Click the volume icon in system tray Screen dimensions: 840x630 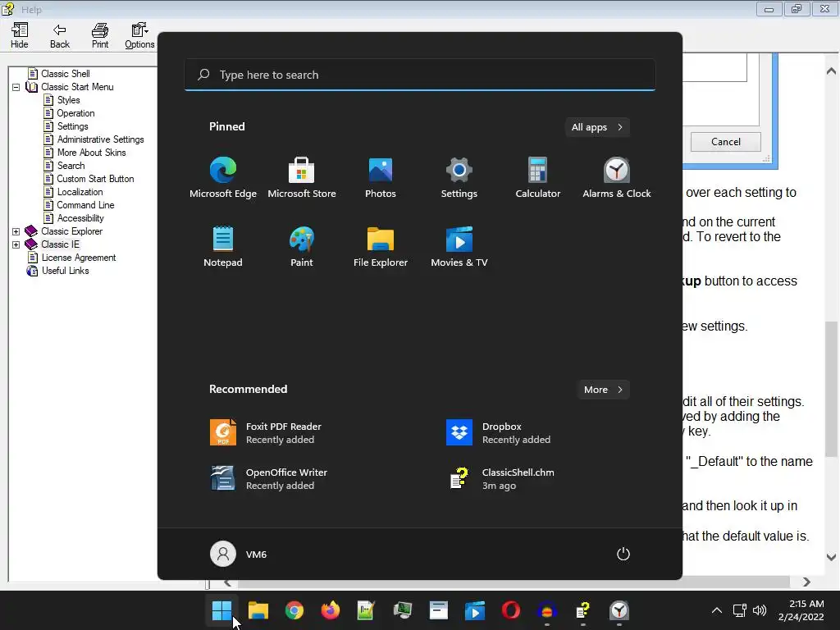point(759,610)
